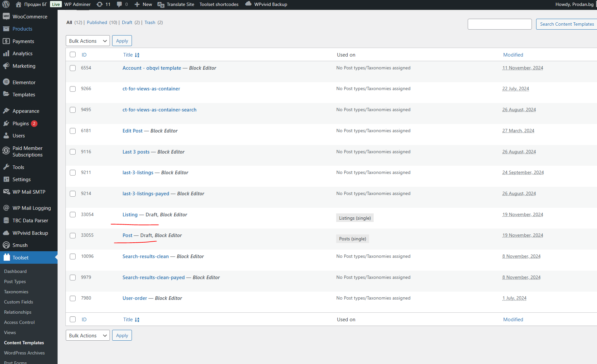This screenshot has height=364, width=597.
Task: Click Search Content Templates button
Action: coord(567,24)
